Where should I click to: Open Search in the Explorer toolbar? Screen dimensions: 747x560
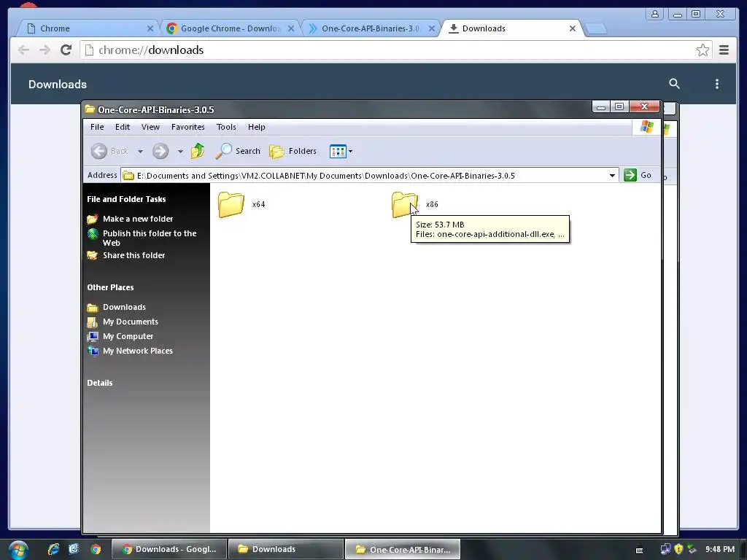(238, 151)
